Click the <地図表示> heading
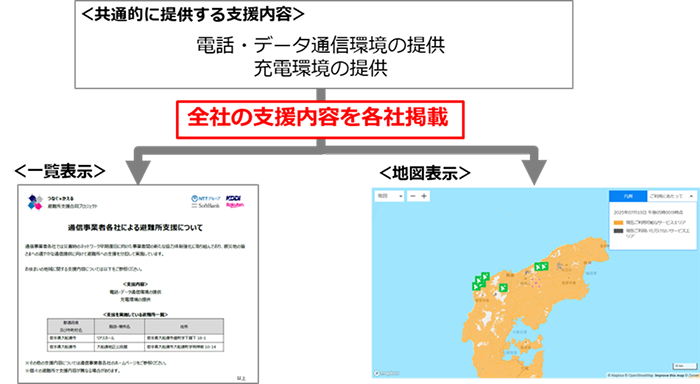Viewport: 700px width, 384px height. [x=425, y=173]
